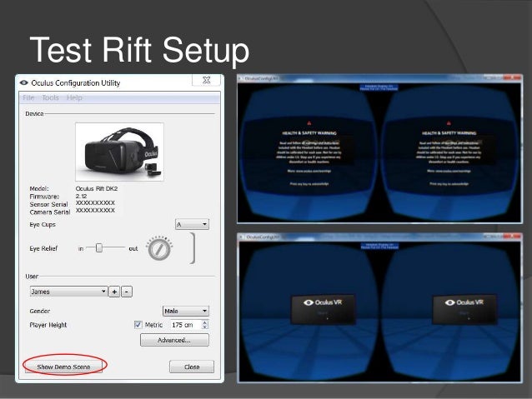Click the Oculus eye logo in title bar
This screenshot has width=532, height=399.
pos(23,82)
